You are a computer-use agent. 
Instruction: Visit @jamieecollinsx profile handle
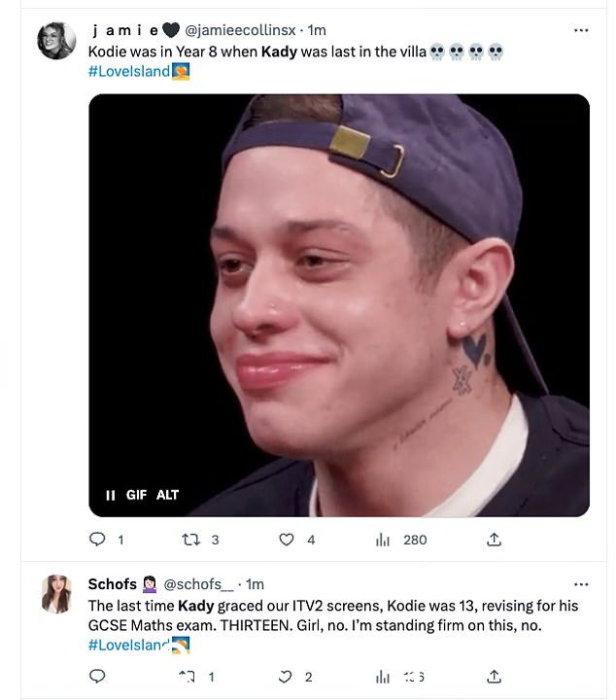240,30
